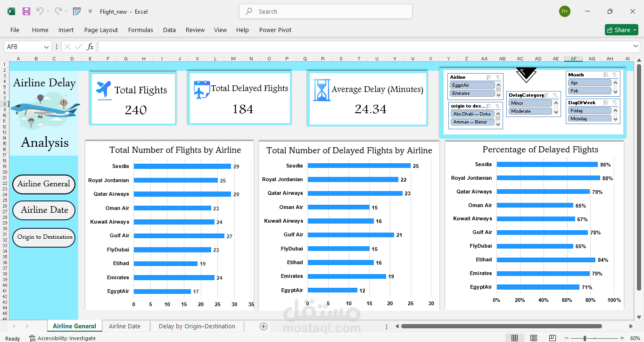The width and height of the screenshot is (644, 342).
Task: Click the Airline Date navigation button
Action: pos(44,210)
